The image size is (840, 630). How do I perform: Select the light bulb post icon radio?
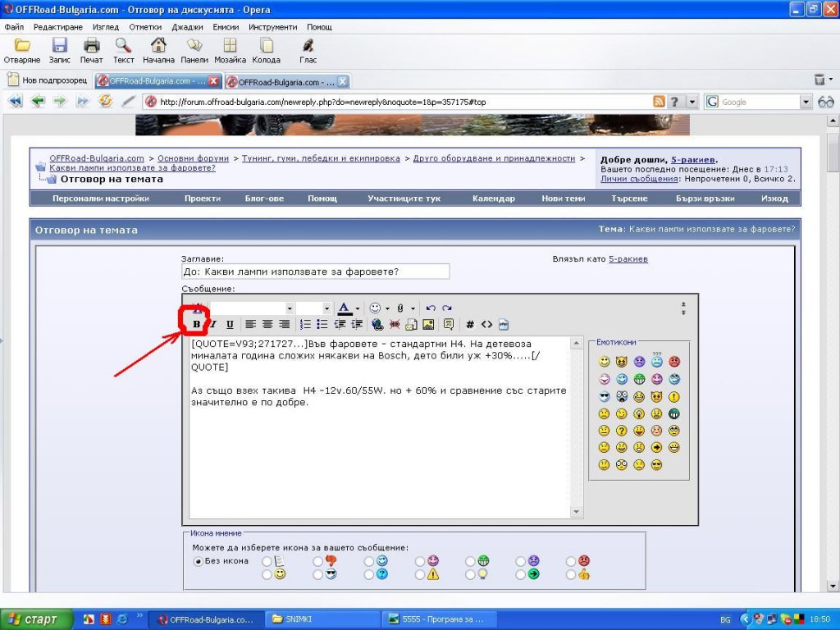coord(470,575)
